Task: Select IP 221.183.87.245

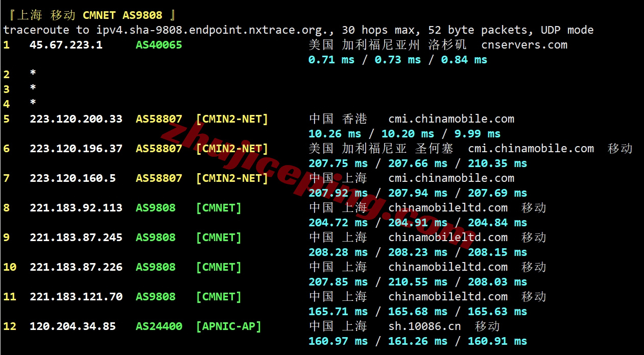Action: coord(76,238)
